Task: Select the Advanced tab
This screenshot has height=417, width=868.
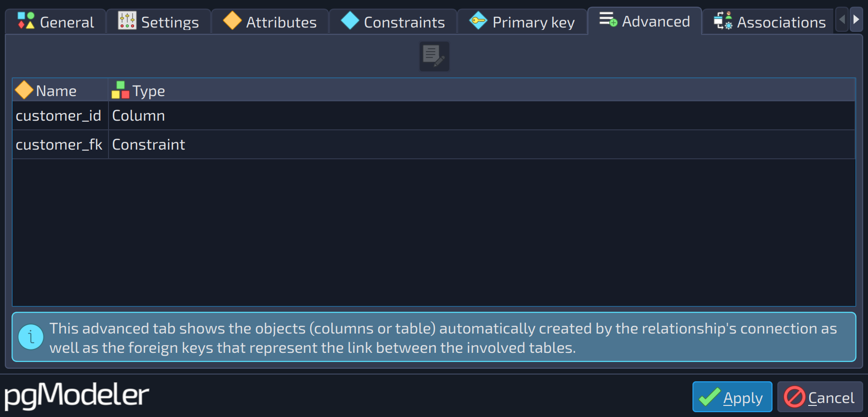Action: [x=645, y=21]
